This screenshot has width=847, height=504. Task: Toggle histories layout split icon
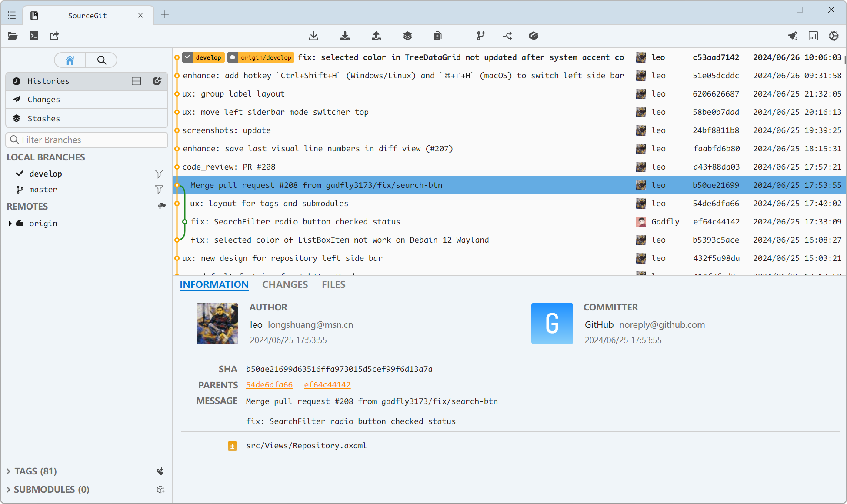136,81
